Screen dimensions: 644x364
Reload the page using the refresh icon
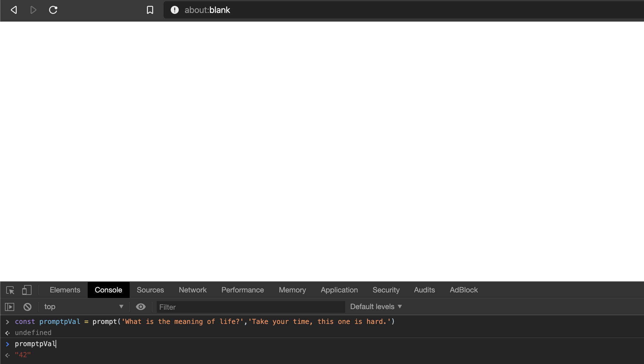pyautogui.click(x=53, y=10)
